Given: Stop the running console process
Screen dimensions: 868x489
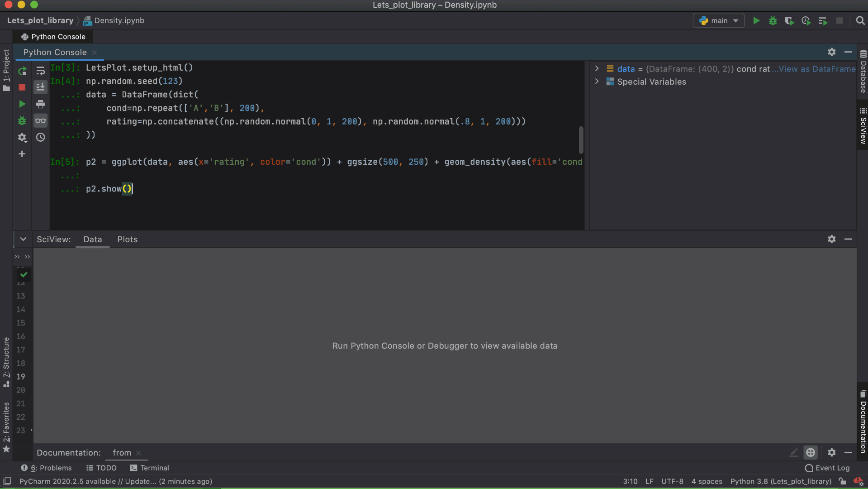Looking at the screenshot, I should pyautogui.click(x=22, y=87).
